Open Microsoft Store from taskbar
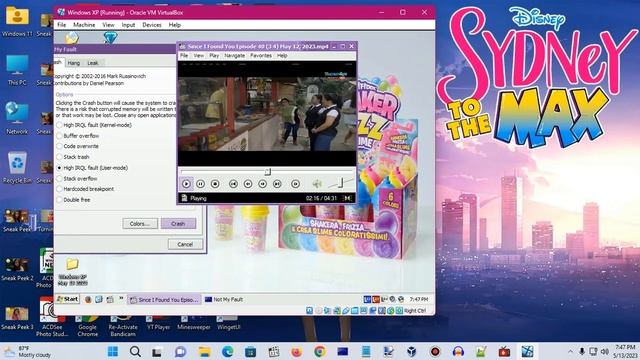 point(251,351)
